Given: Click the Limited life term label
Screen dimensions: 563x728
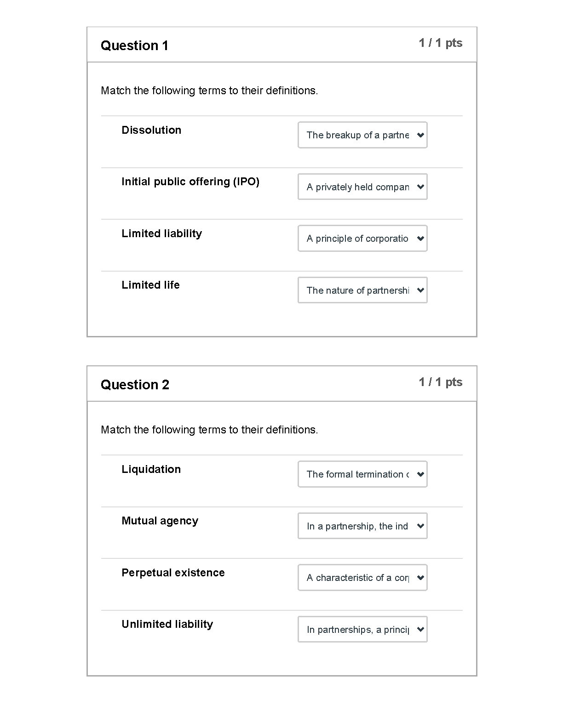Looking at the screenshot, I should point(150,285).
